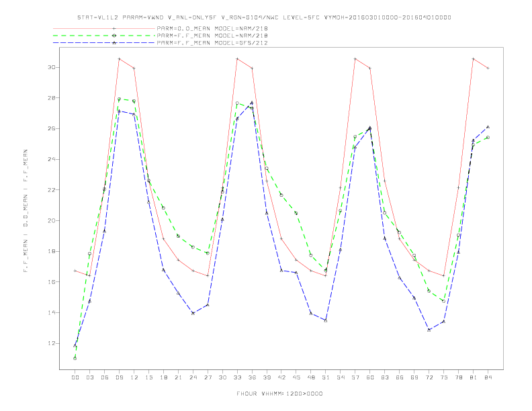532x411 pixels.
Task: Click x-axis forecast hour label 81
Action: click(474, 377)
